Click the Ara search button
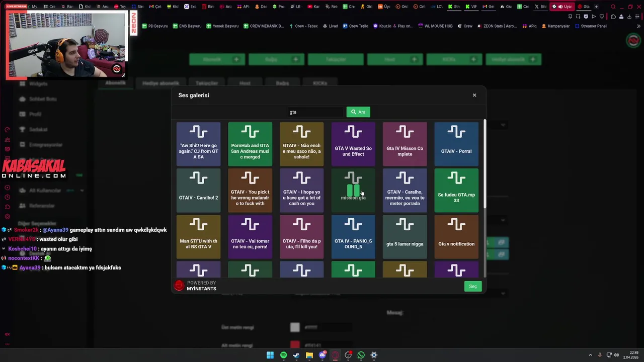The image size is (644, 362). (x=358, y=112)
